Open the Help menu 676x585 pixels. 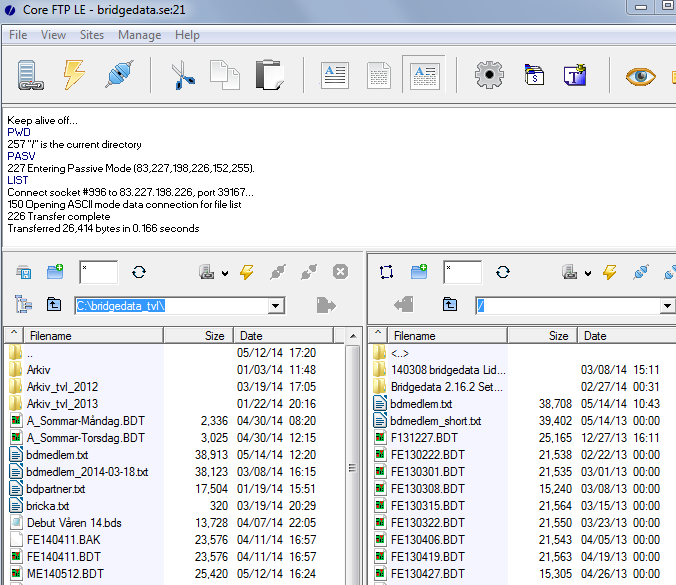[187, 35]
